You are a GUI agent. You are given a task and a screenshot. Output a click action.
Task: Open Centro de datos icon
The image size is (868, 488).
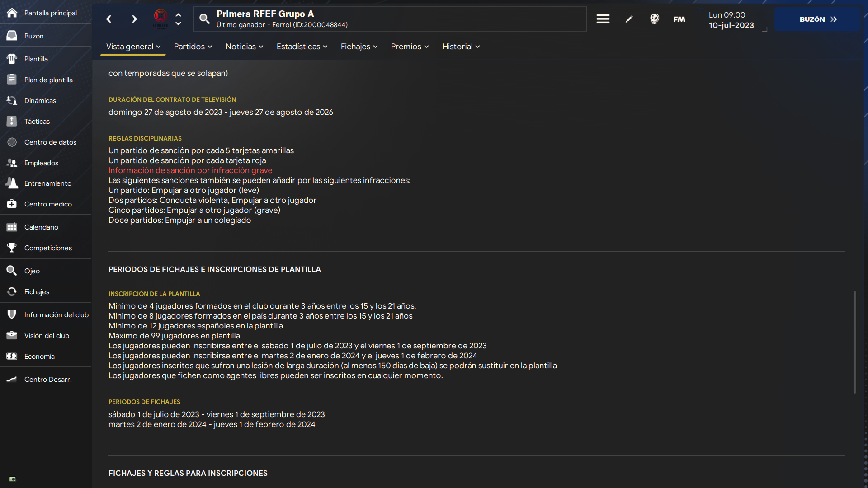12,142
